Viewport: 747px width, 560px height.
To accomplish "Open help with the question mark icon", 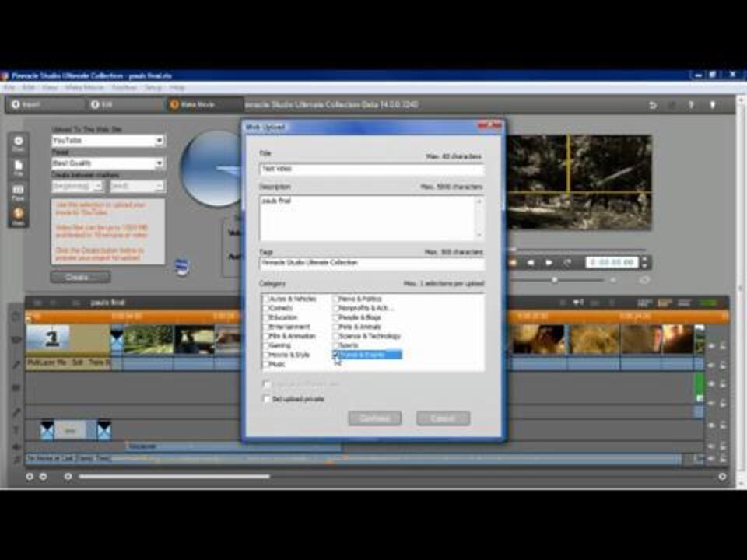I will [x=691, y=105].
